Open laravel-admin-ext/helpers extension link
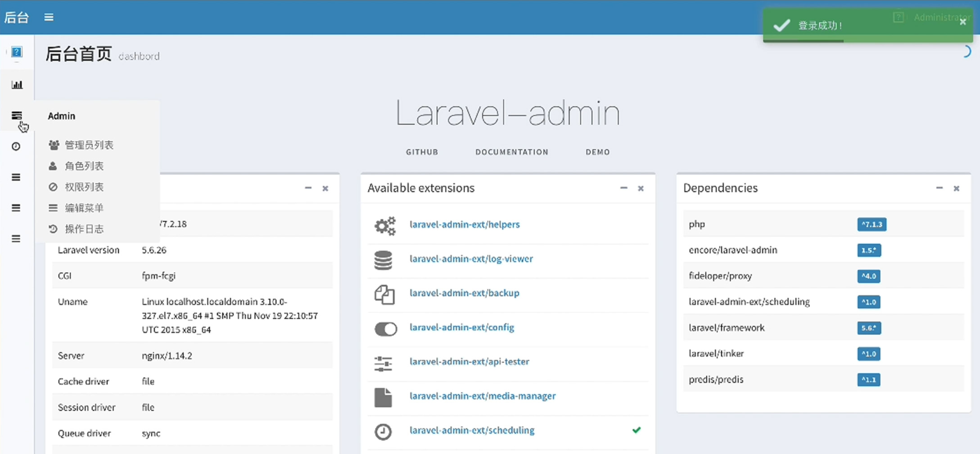Screen dimensions: 980x454 465,225
